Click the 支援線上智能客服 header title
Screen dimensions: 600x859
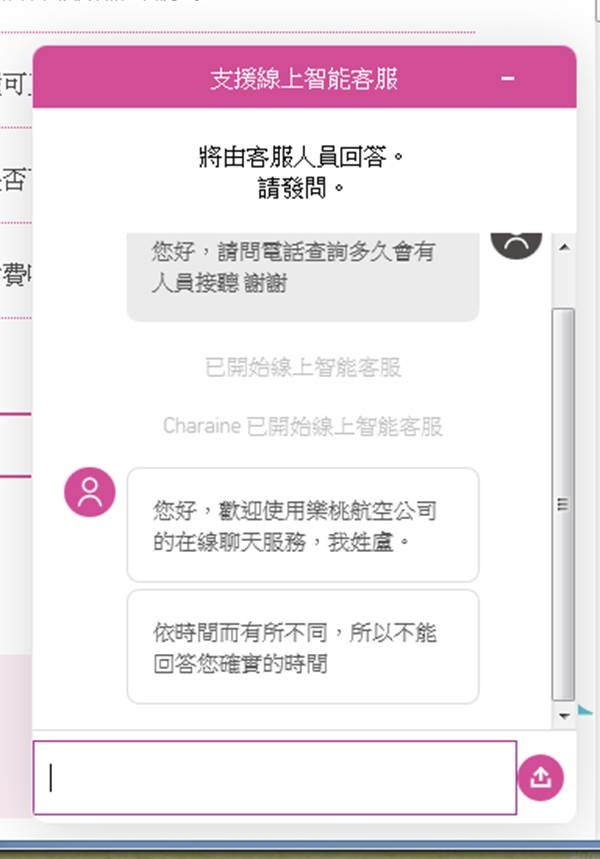click(304, 79)
